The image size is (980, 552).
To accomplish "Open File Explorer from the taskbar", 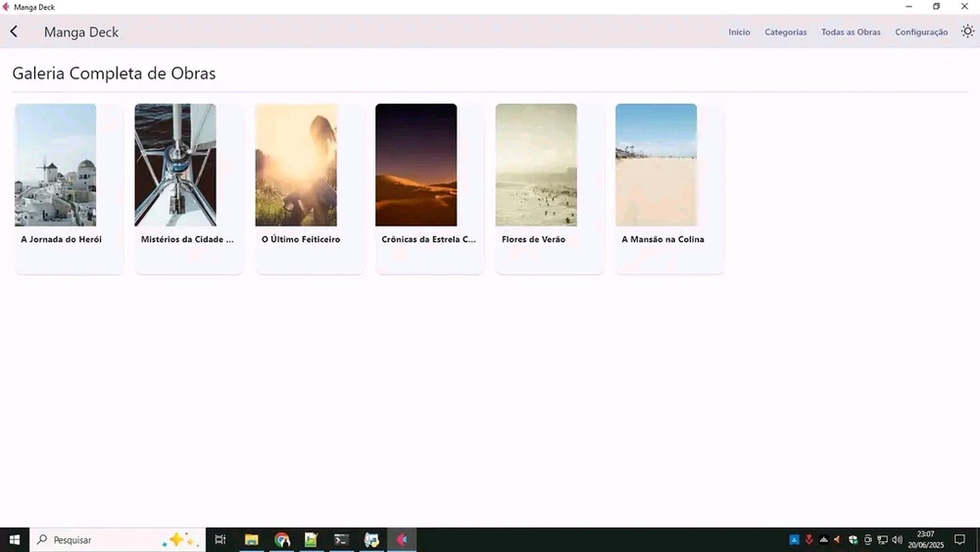I will [252, 539].
